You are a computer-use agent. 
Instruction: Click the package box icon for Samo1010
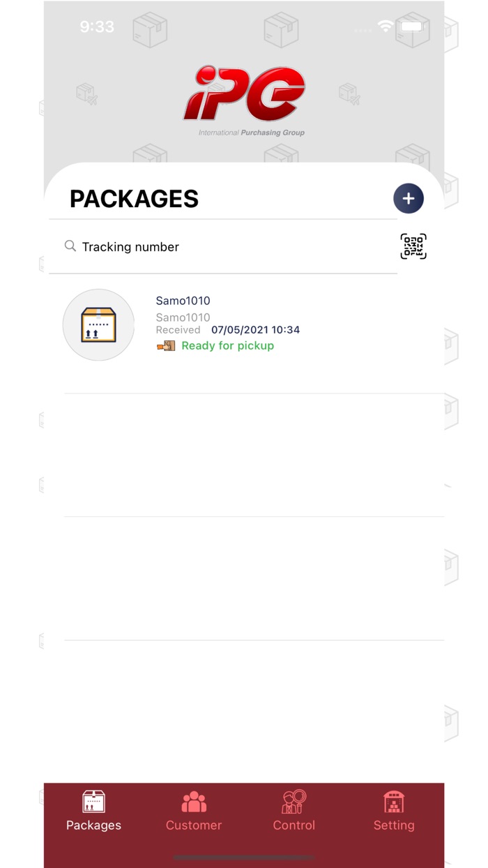point(98,325)
